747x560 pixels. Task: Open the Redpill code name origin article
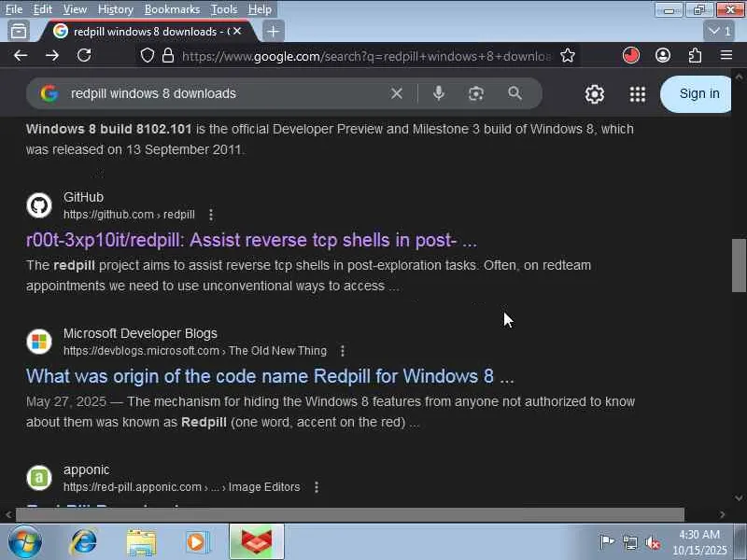pos(270,377)
